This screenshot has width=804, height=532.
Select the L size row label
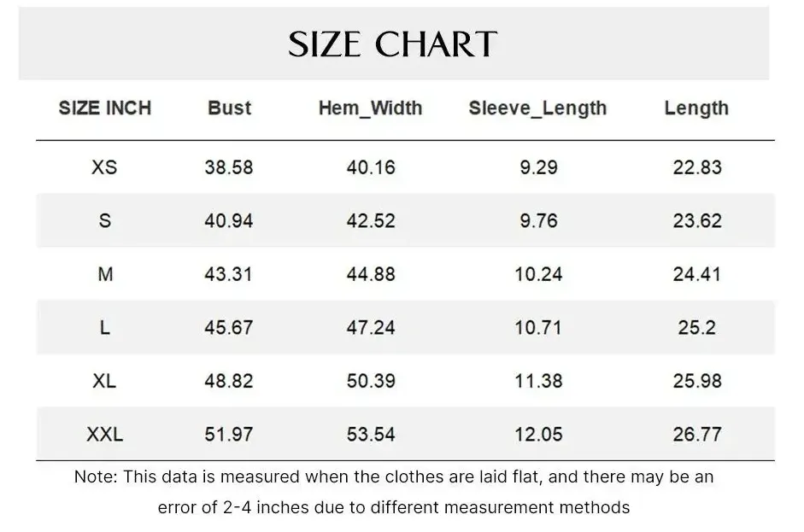[x=104, y=328]
